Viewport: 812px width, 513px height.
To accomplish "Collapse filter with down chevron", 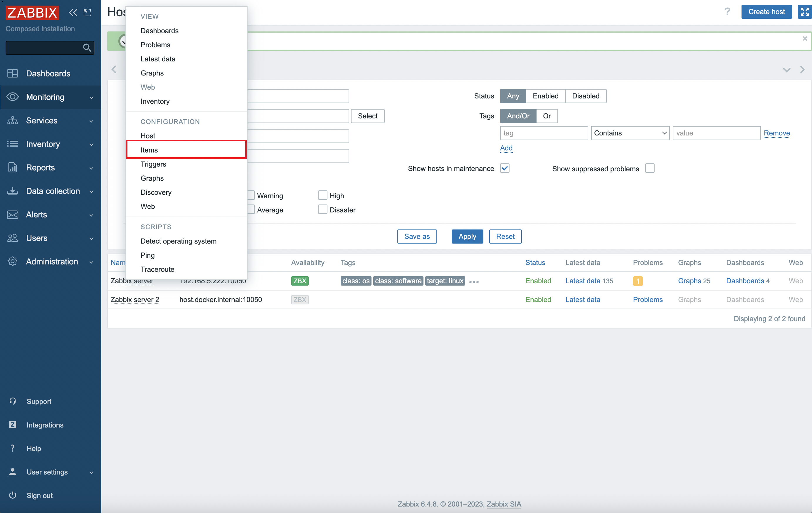I will click(x=786, y=70).
